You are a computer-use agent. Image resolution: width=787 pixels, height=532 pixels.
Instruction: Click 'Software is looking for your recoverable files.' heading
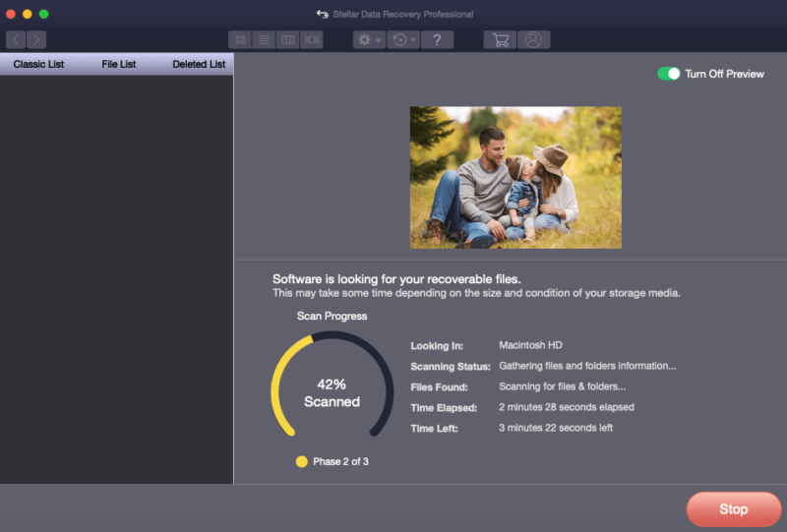(396, 279)
